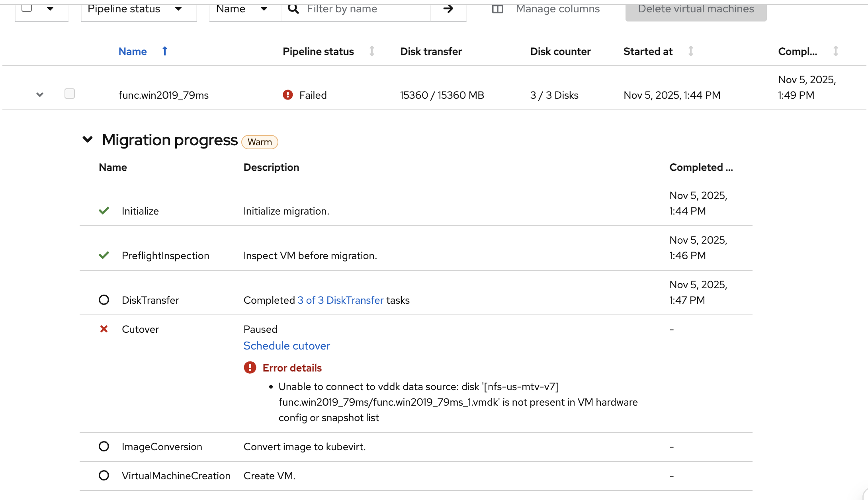Screen dimensions: 868x500
Task: Click the red Failed status icon
Action: point(287,95)
